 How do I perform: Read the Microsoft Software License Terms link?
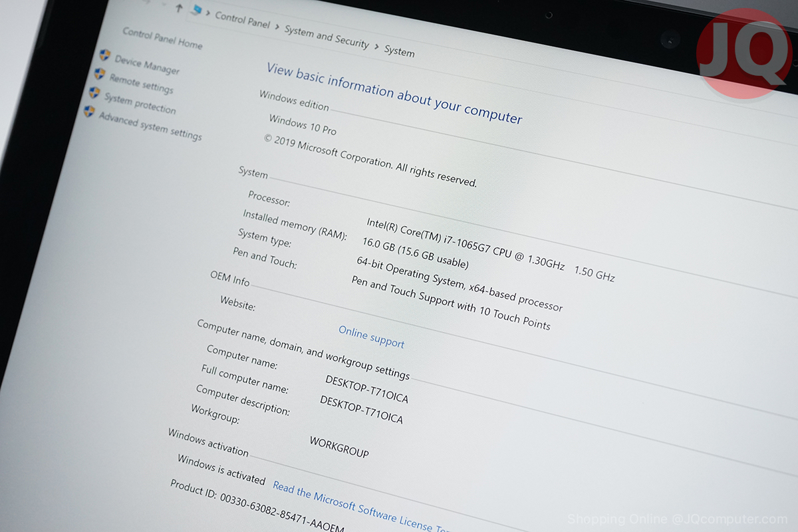pyautogui.click(x=361, y=508)
